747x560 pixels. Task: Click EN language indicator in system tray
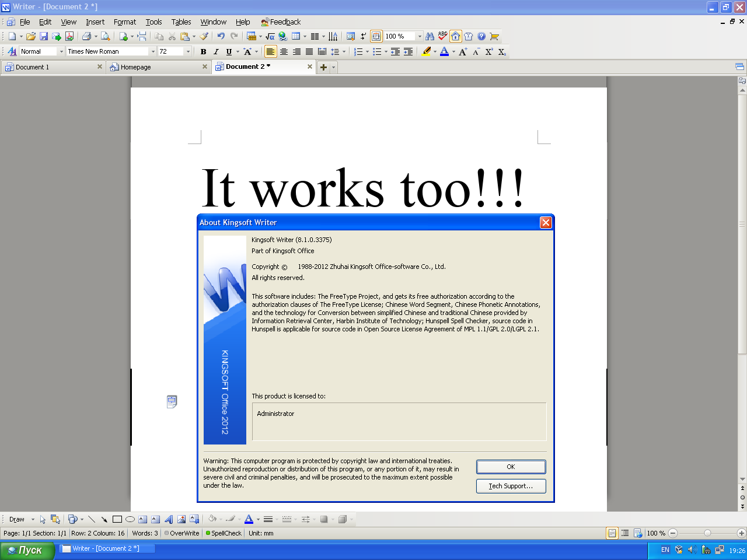(665, 549)
